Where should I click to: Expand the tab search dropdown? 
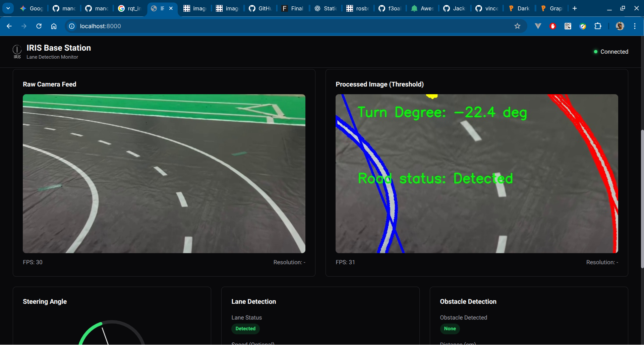(x=8, y=8)
